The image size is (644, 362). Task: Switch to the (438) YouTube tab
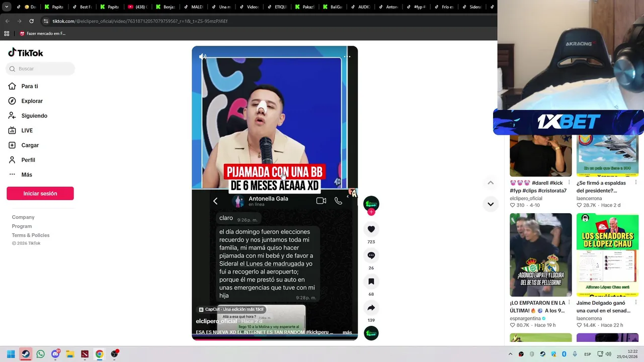click(x=137, y=7)
